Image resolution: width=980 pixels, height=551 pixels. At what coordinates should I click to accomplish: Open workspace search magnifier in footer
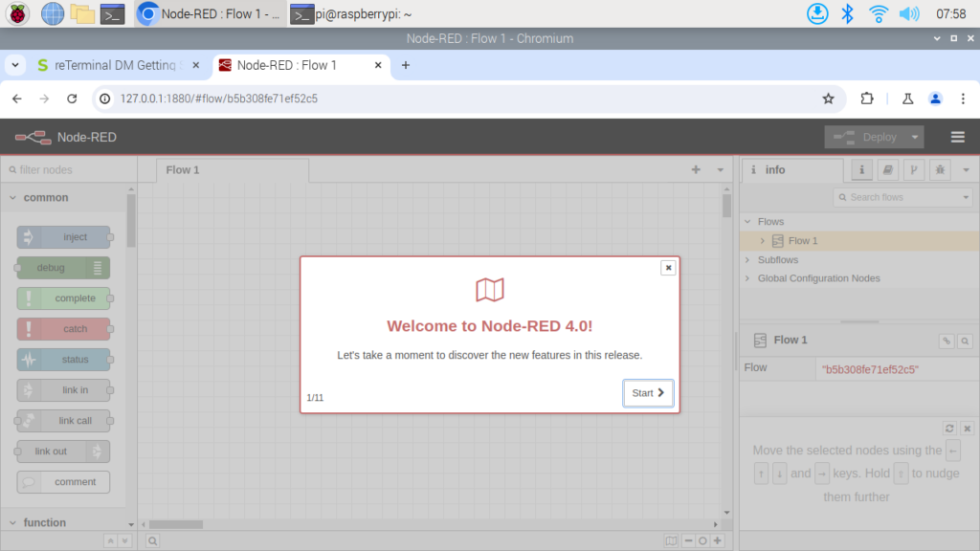pos(152,541)
